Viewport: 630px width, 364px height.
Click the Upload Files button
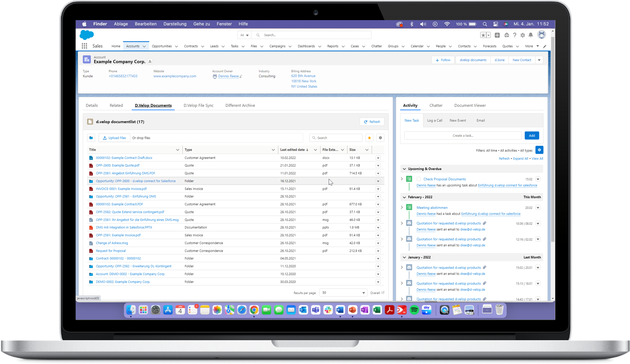115,138
